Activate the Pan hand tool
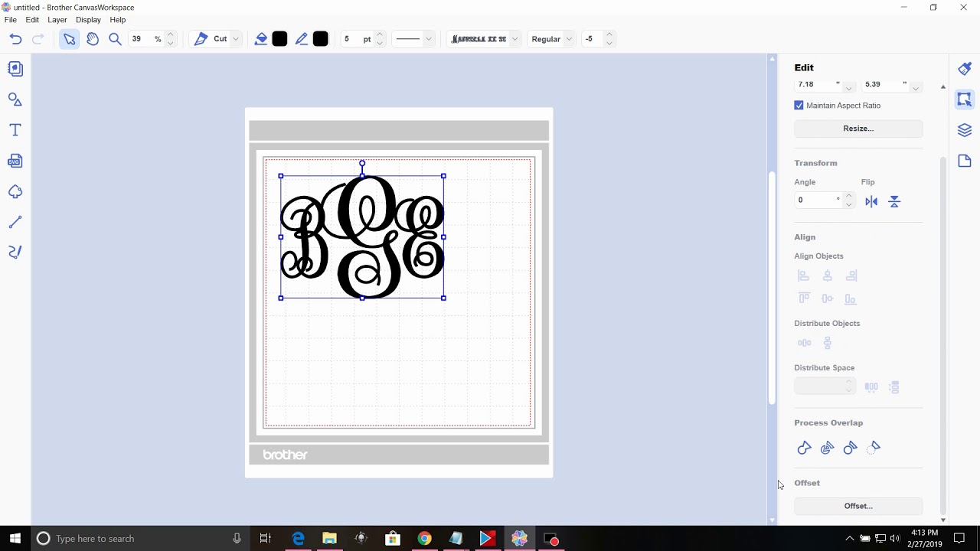Viewport: 980px width, 551px height. point(93,39)
